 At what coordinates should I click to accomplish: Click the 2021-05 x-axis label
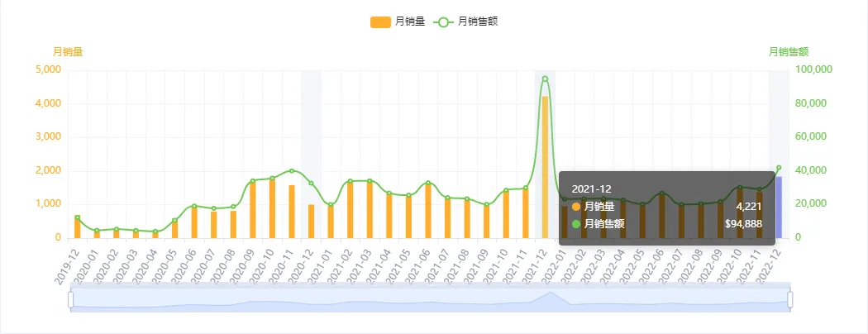399,265
